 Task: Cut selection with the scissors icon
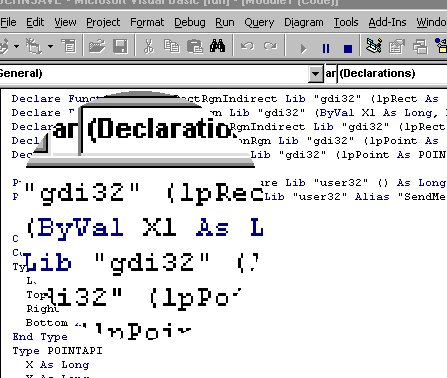[149, 46]
